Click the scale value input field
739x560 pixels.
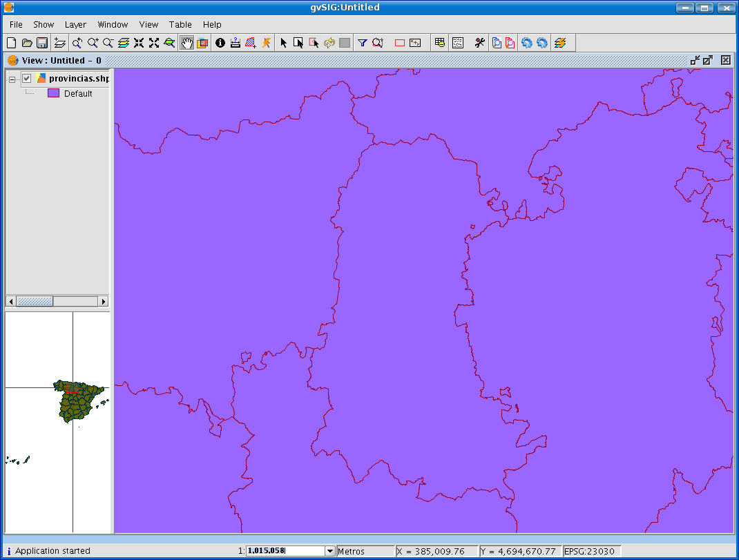click(x=286, y=550)
